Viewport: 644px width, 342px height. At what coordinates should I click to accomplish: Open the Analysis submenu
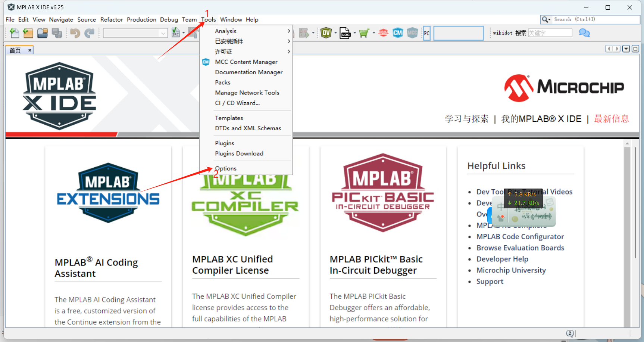click(x=246, y=31)
